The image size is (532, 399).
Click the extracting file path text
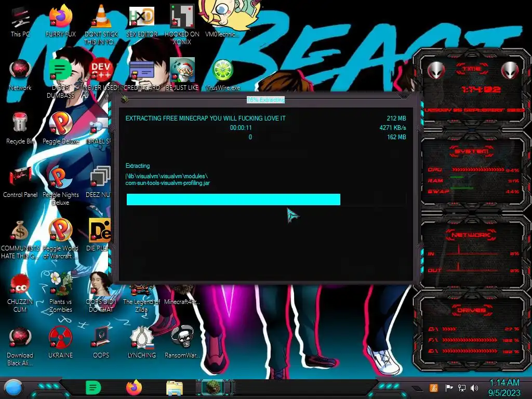coord(168,179)
